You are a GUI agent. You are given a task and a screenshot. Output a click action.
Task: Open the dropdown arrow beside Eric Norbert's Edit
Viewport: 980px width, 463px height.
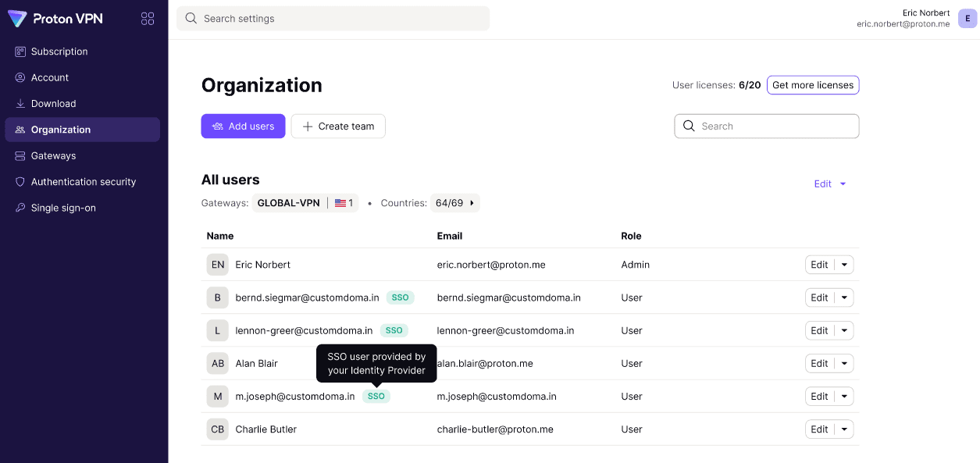(x=844, y=265)
